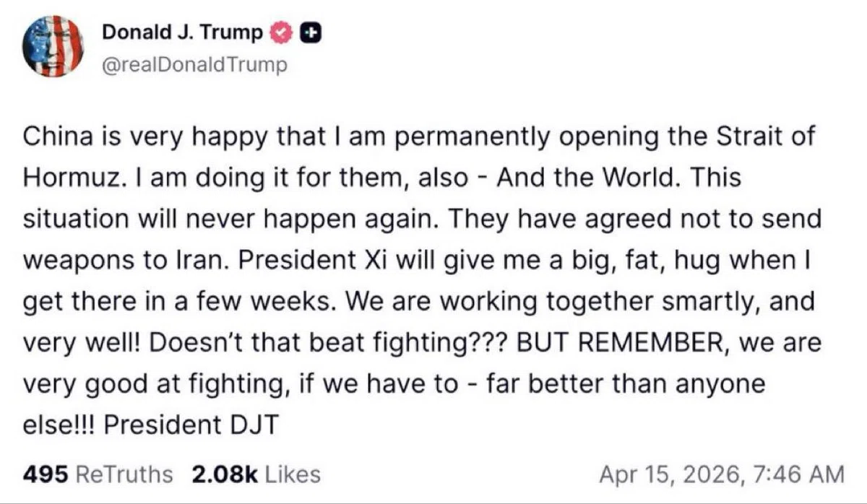Open the Donald J. Trump display name
This screenshot has height=504, width=867.
coord(183,32)
